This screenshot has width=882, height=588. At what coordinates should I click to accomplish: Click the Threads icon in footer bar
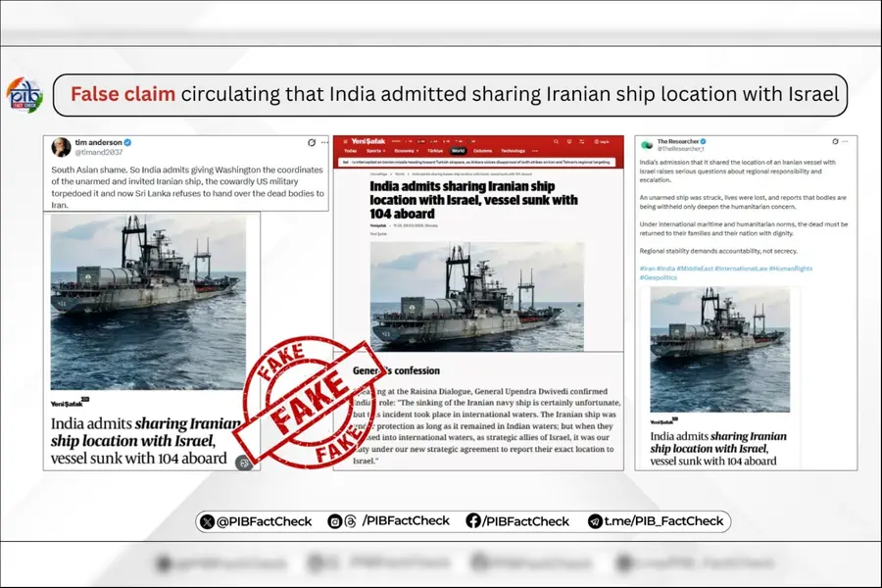pos(350,521)
